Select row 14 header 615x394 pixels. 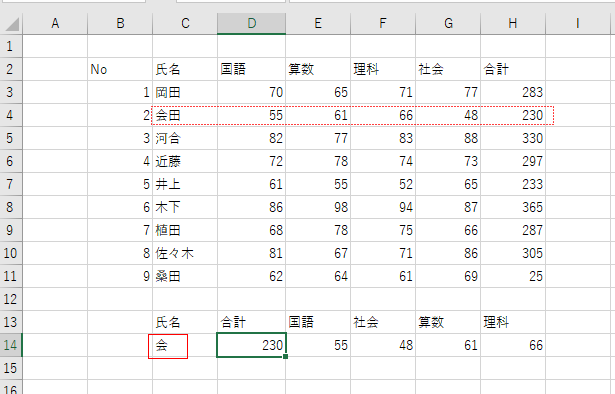coord(11,345)
